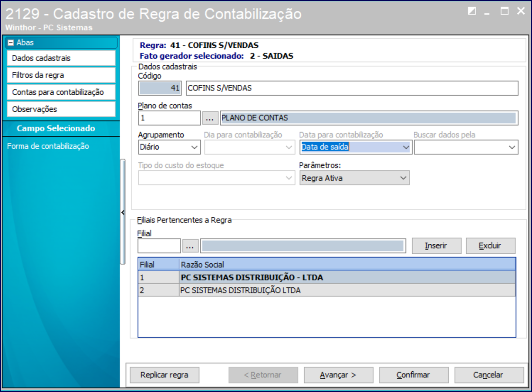The height and width of the screenshot is (392, 532).
Task: Click the Retornar button
Action: pyautogui.click(x=263, y=375)
